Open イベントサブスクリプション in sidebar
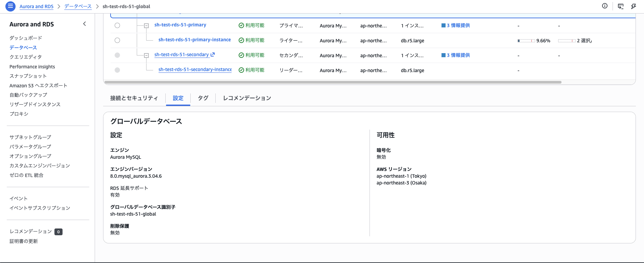Image resolution: width=644 pixels, height=263 pixels. pyautogui.click(x=40, y=208)
